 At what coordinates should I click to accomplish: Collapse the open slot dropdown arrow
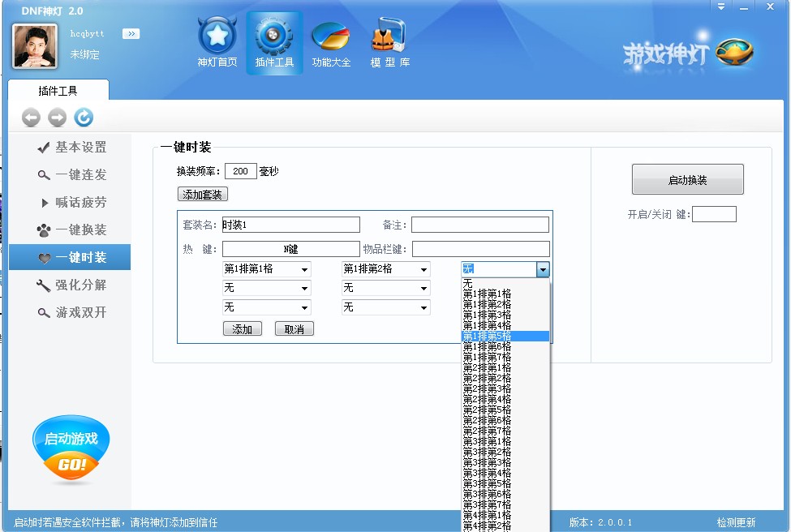[x=543, y=269]
